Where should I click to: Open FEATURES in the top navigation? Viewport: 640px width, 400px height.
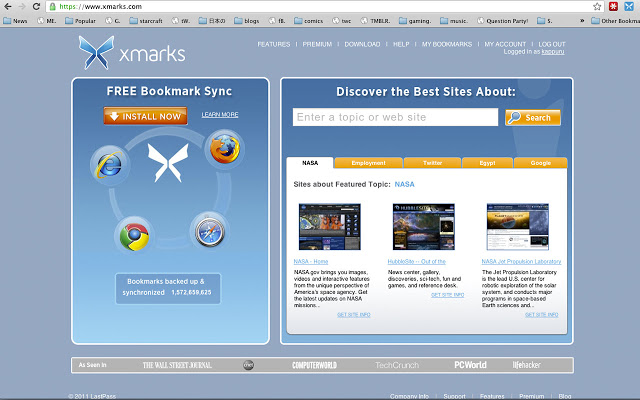click(273, 44)
